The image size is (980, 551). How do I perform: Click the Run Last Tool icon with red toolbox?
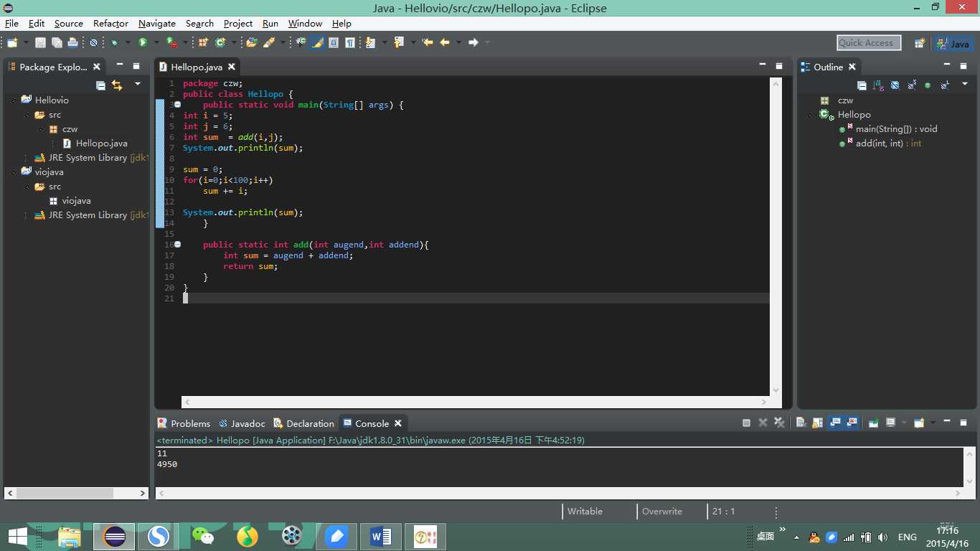click(171, 42)
